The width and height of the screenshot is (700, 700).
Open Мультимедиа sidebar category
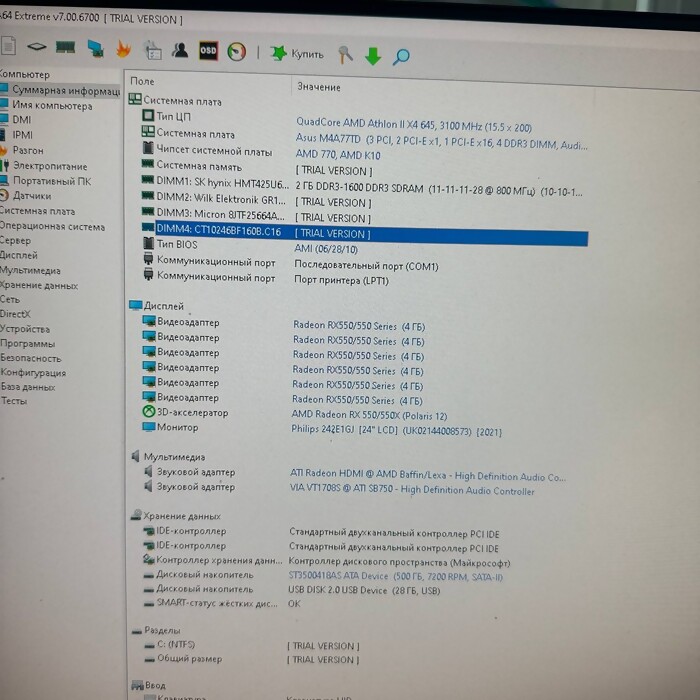point(30,271)
